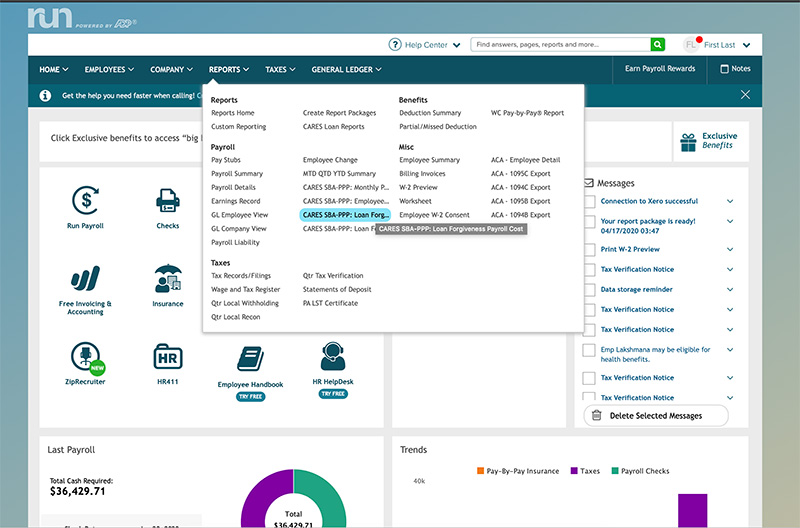Click the Exclusive Benefits link text
Image resolution: width=800 pixels, height=528 pixels.
719,140
